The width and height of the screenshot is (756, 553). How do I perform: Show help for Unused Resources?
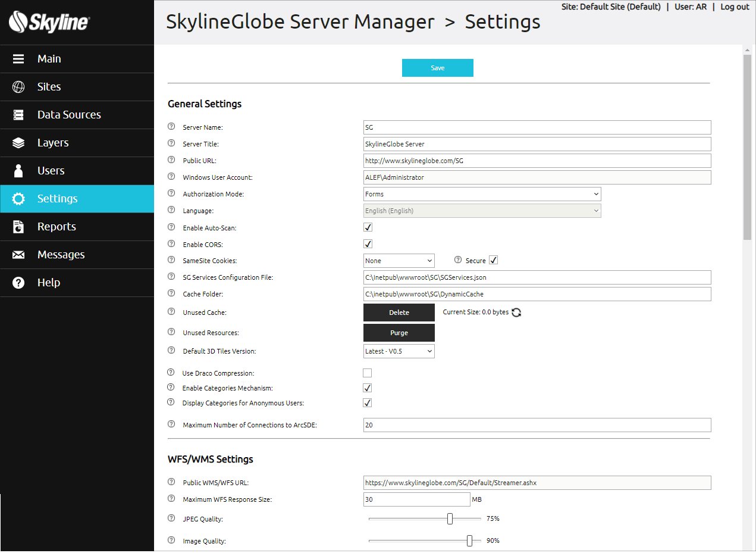click(171, 332)
